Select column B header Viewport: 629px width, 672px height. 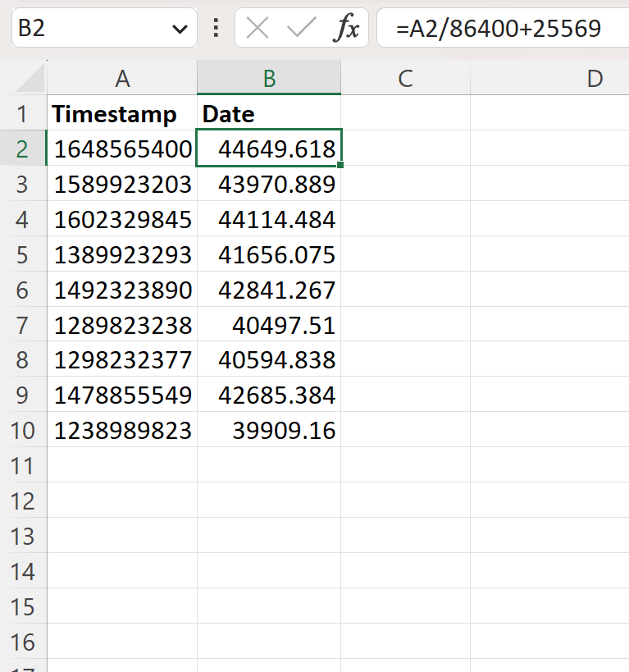pyautogui.click(x=269, y=79)
